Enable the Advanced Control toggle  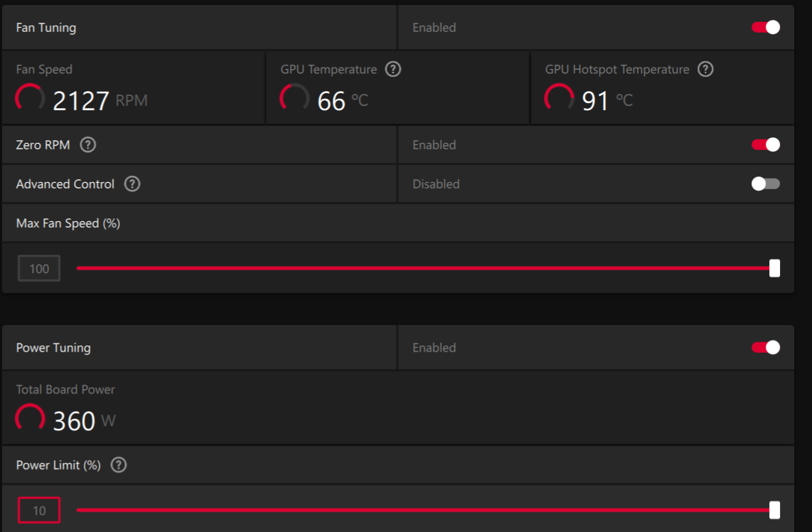(x=766, y=184)
